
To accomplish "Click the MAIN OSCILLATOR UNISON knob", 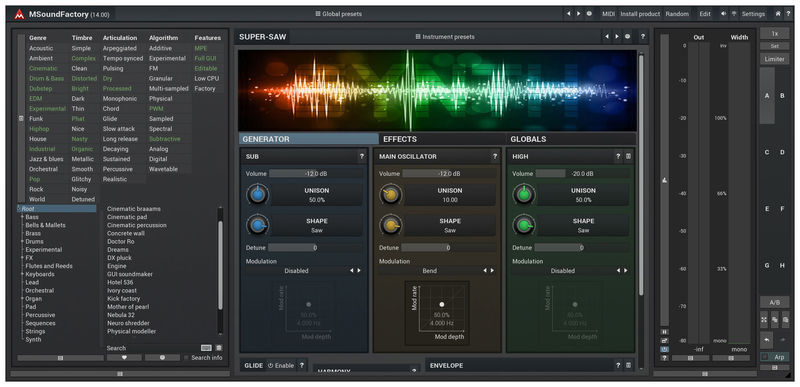I will 391,194.
